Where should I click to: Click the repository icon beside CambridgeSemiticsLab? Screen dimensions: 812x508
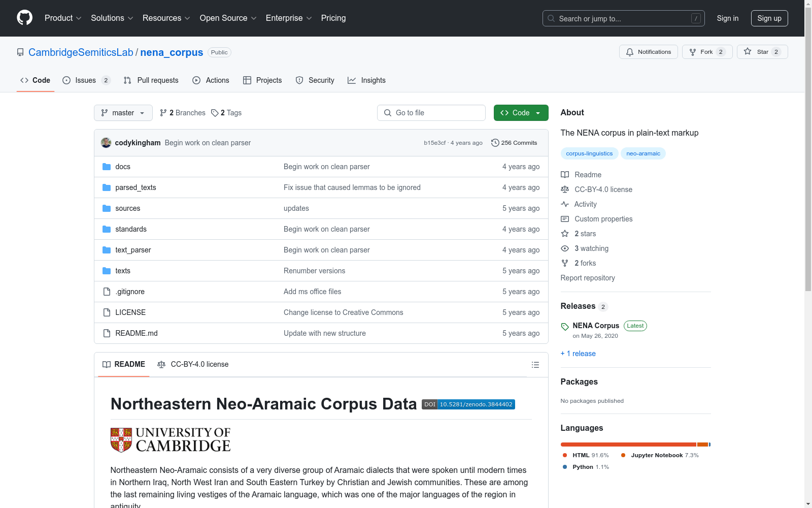[20, 52]
